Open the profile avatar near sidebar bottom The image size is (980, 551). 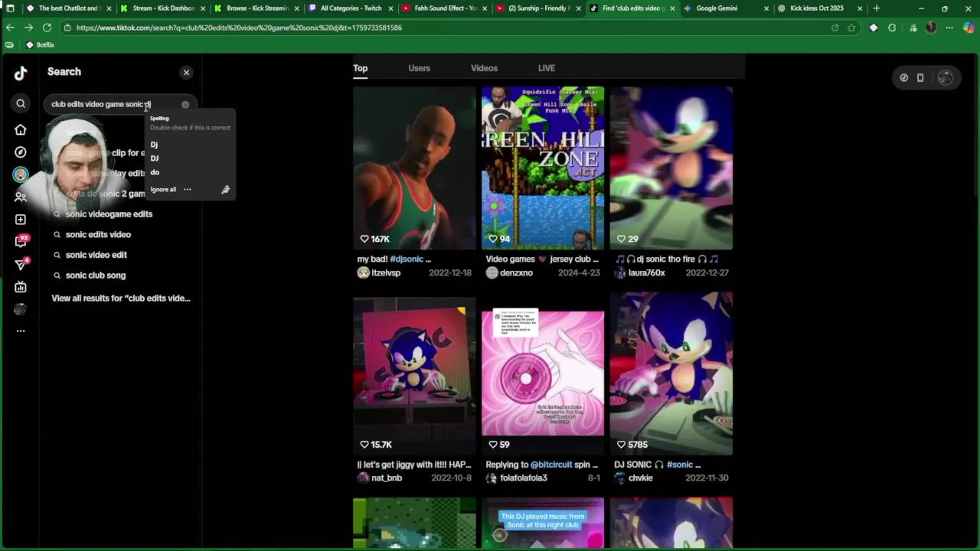click(x=21, y=309)
